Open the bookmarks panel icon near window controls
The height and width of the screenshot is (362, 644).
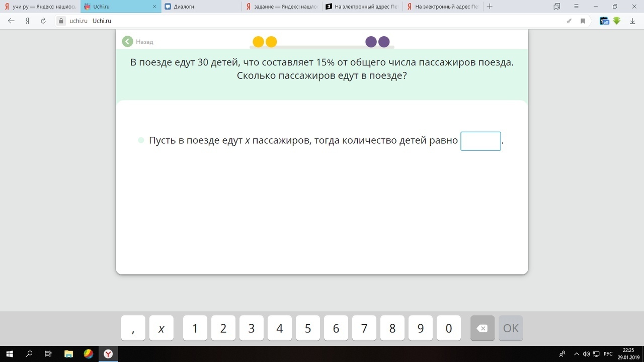556,7
